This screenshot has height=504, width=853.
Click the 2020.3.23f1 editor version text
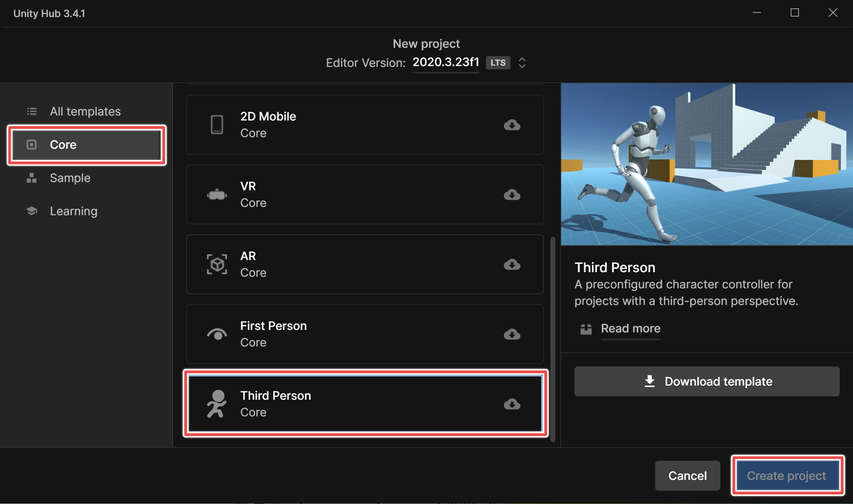coord(446,62)
